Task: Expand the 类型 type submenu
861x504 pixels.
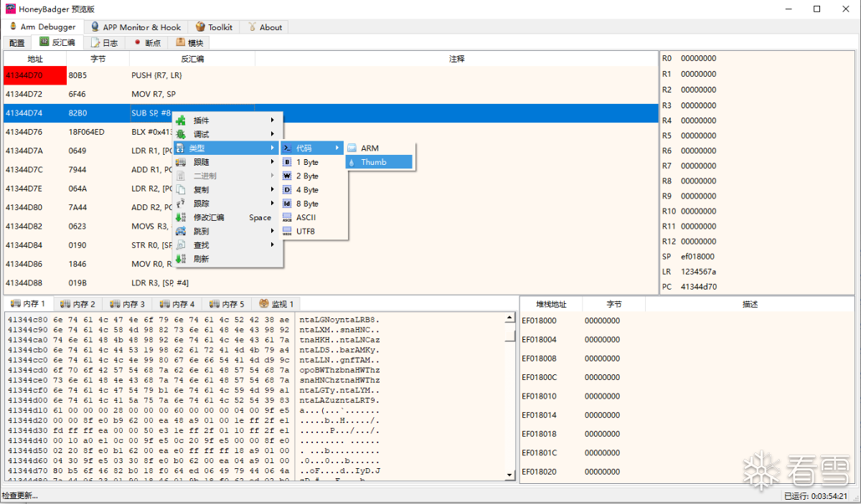Action: [227, 148]
